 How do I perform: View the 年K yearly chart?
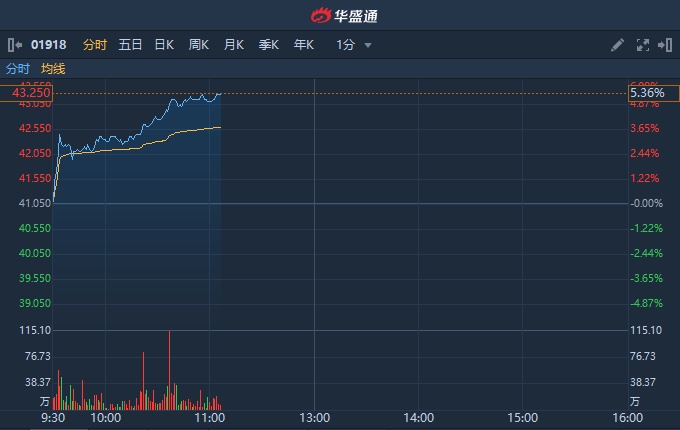pos(304,45)
